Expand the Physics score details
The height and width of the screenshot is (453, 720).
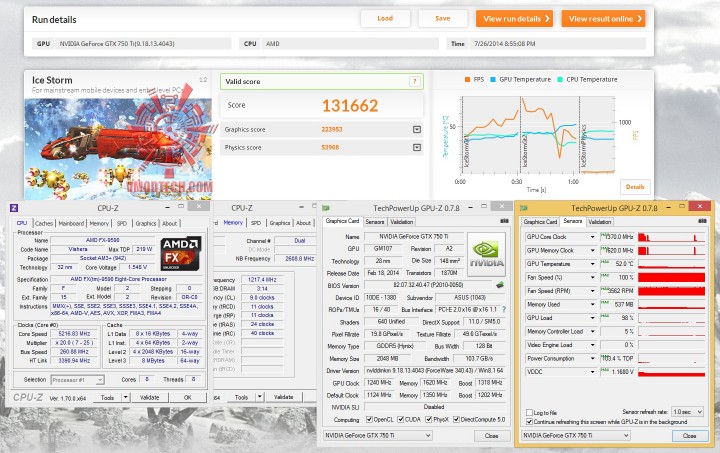pyautogui.click(x=416, y=147)
